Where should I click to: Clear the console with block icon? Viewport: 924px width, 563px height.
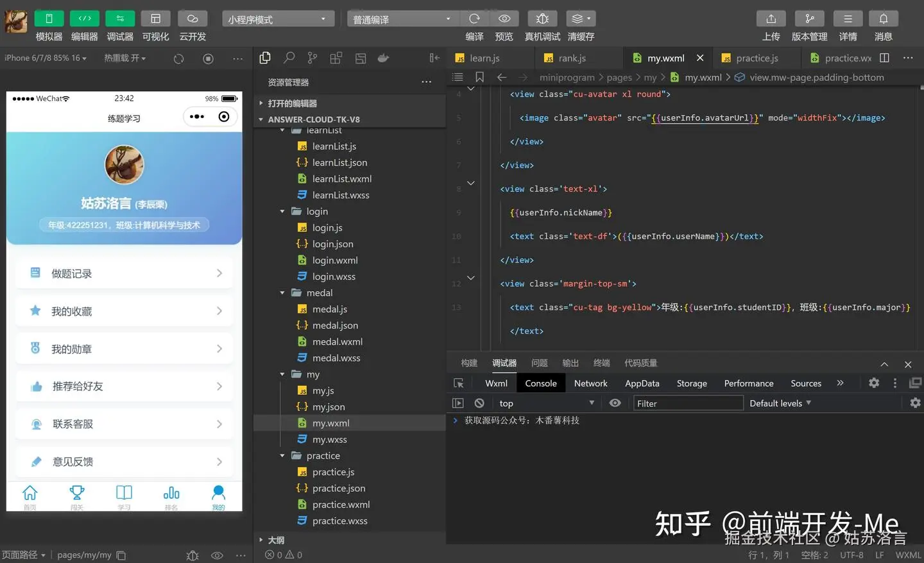pos(479,403)
